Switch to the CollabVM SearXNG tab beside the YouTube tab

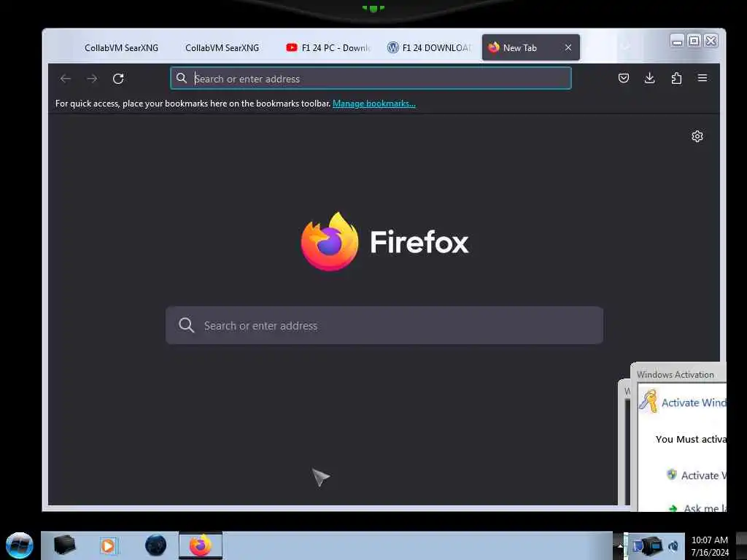(x=222, y=47)
